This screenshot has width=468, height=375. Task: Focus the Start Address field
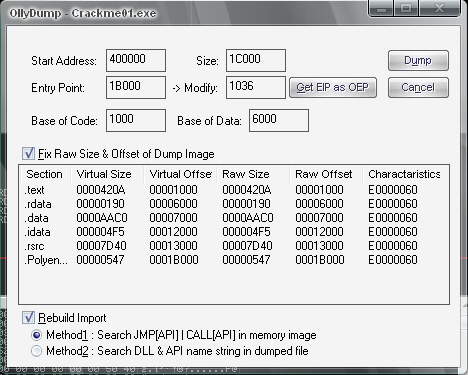click(136, 60)
